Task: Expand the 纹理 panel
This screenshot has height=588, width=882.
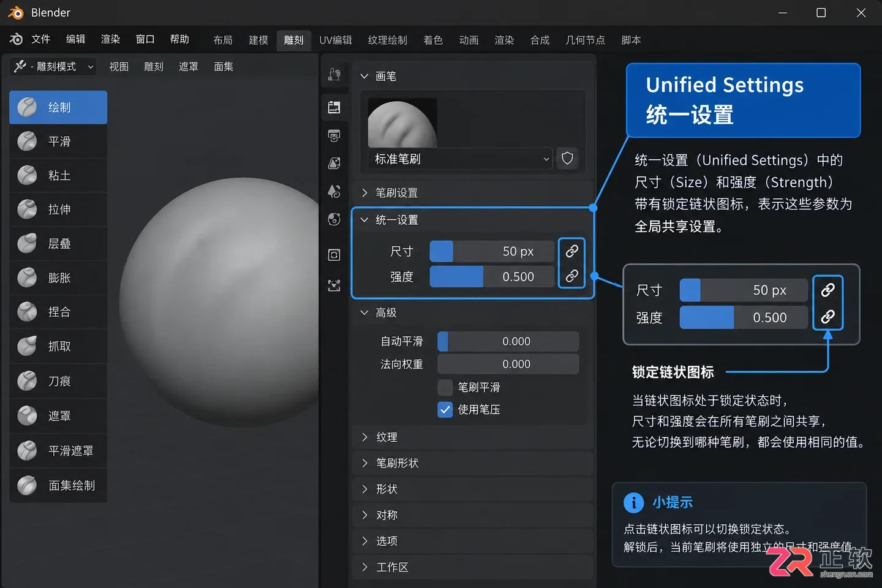Action: [x=364, y=437]
